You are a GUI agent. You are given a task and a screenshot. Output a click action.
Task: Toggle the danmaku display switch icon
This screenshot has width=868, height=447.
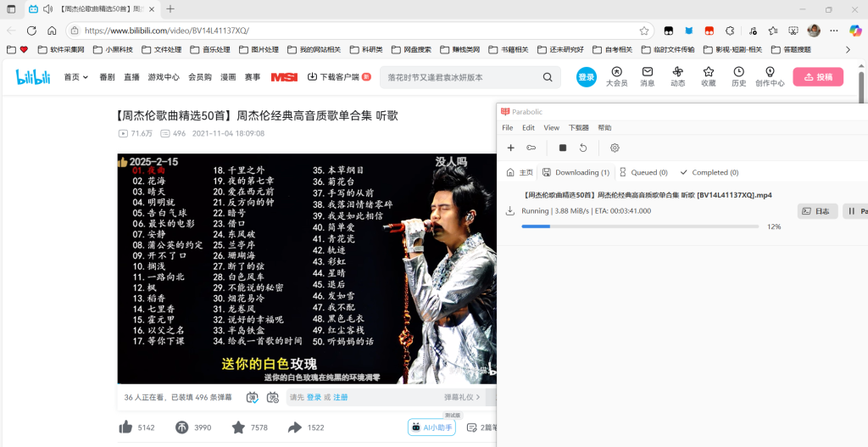[253, 397]
